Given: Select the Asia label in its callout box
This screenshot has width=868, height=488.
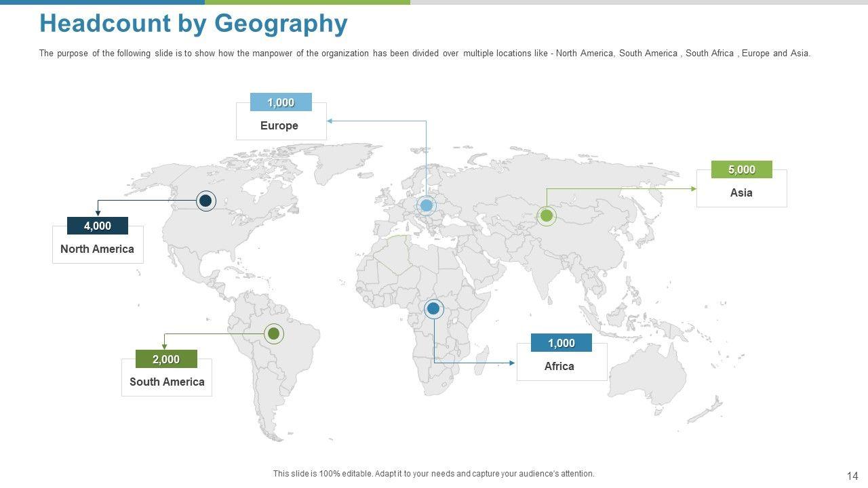Looking at the screenshot, I should tap(741, 193).
